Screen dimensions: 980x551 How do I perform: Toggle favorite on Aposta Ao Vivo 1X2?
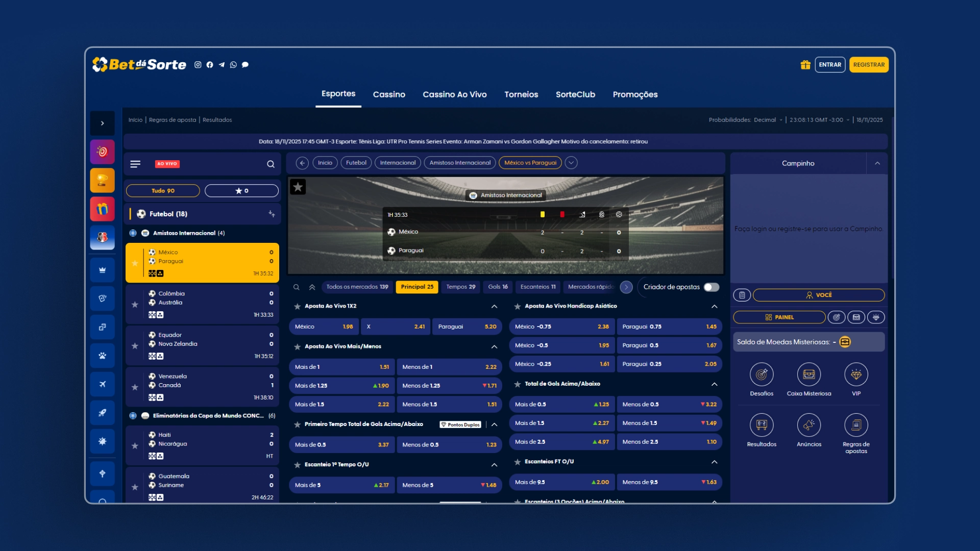(297, 307)
